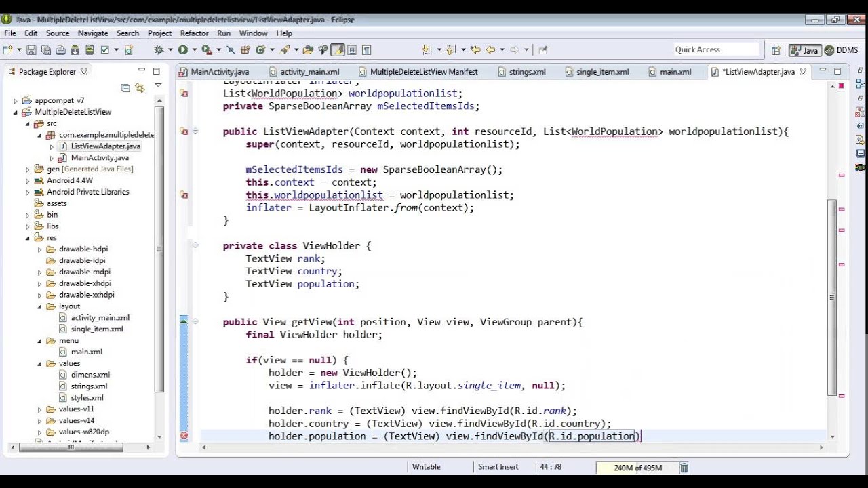Image resolution: width=868 pixels, height=488 pixels.
Task: Collapse the ViewHolder class fold marker
Action: (195, 246)
